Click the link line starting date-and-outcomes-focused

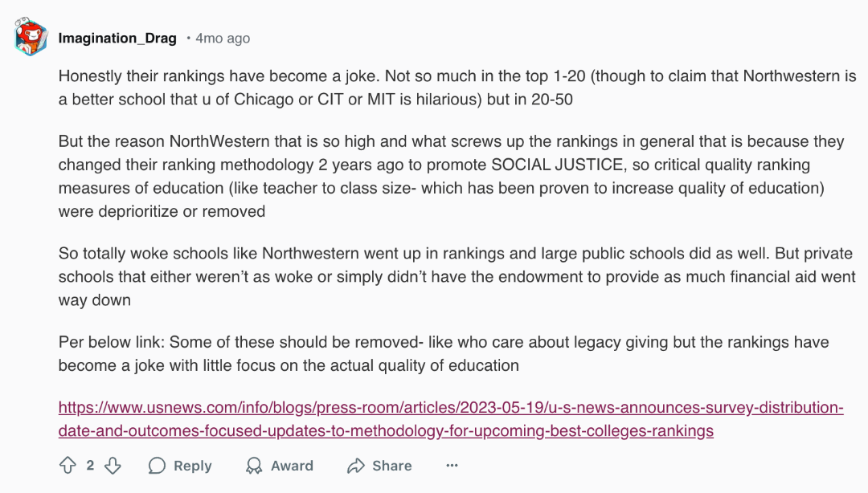coord(386,430)
